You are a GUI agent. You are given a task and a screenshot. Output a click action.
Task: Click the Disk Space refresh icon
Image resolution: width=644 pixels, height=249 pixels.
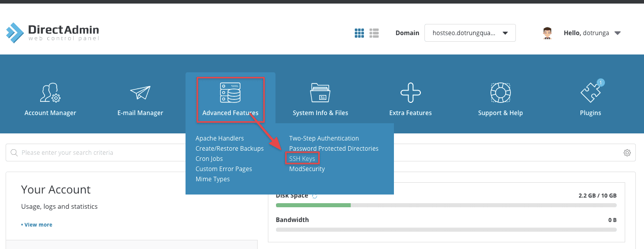pos(315,196)
